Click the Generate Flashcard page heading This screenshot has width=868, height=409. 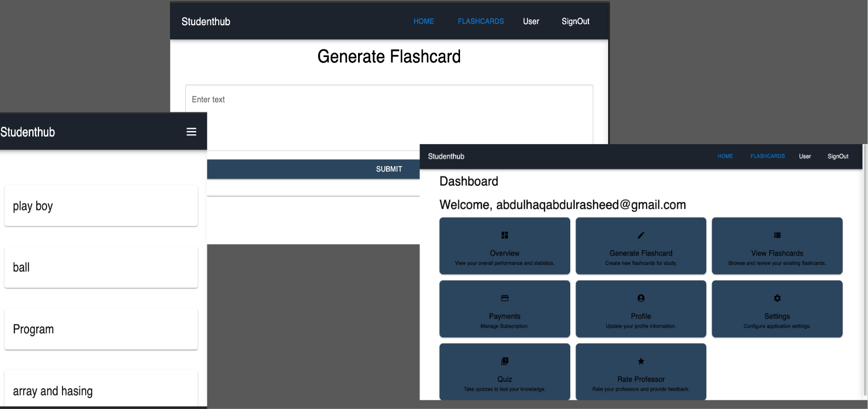point(389,56)
